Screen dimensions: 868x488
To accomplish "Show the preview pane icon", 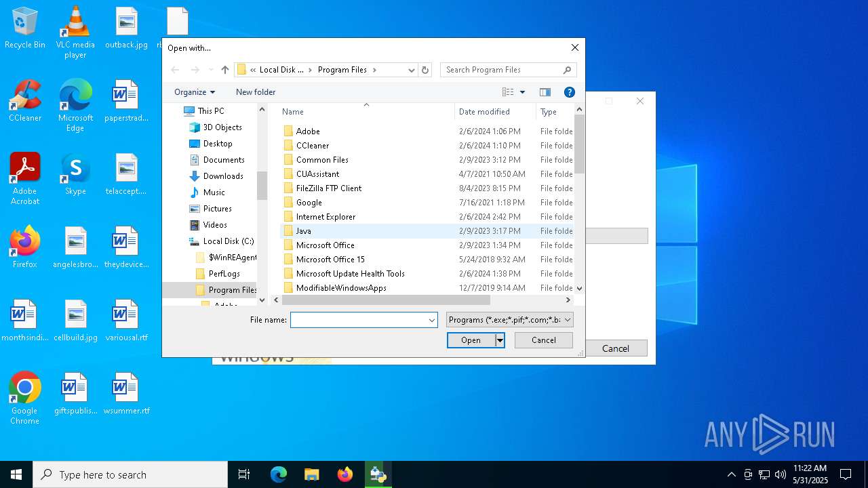I will (x=545, y=92).
